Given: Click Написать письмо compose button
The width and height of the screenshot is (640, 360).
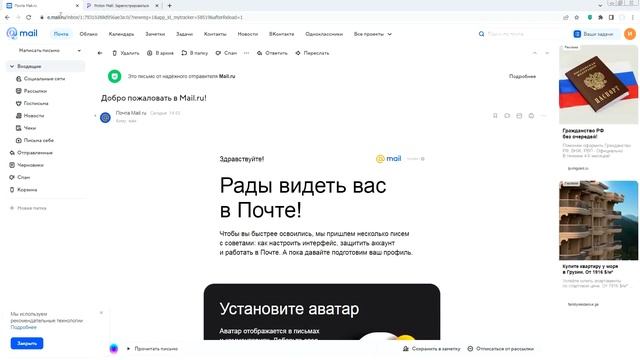Looking at the screenshot, I should coord(39,51).
